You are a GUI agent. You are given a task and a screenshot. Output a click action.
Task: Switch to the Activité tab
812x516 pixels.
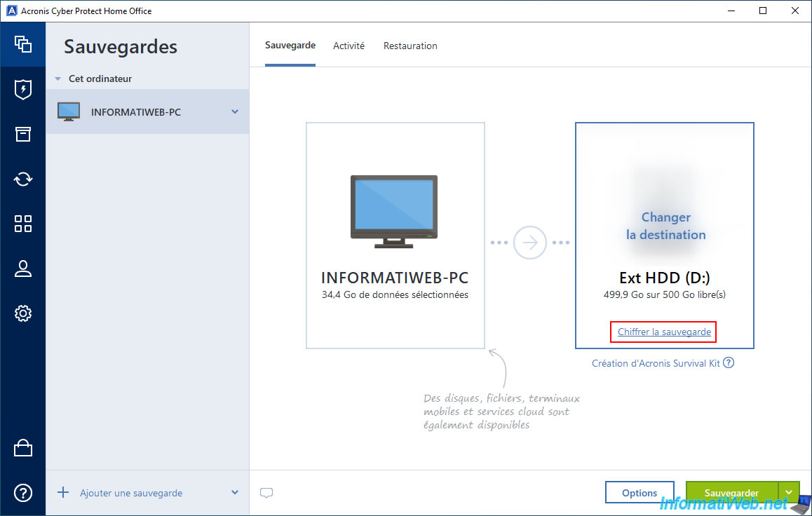point(349,46)
